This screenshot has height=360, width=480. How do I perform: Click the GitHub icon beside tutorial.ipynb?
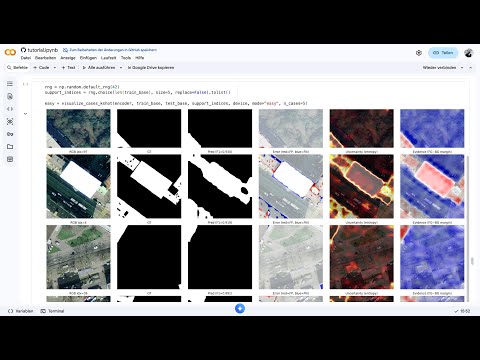[23, 50]
